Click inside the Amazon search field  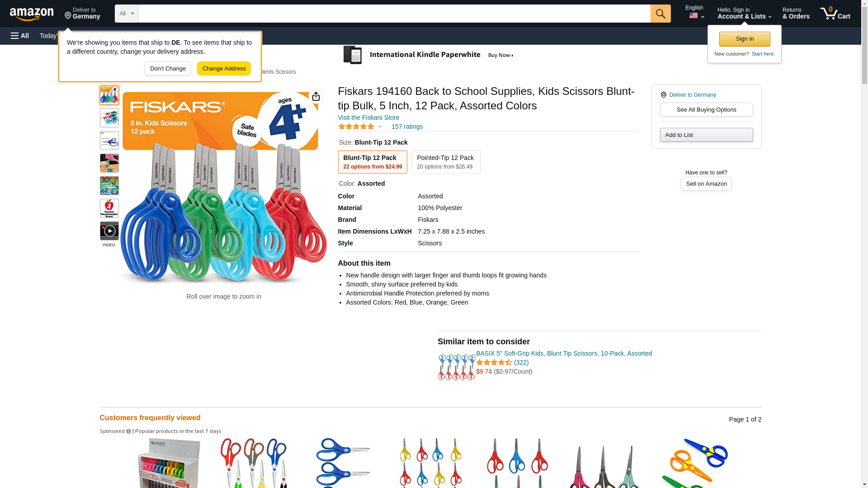394,14
